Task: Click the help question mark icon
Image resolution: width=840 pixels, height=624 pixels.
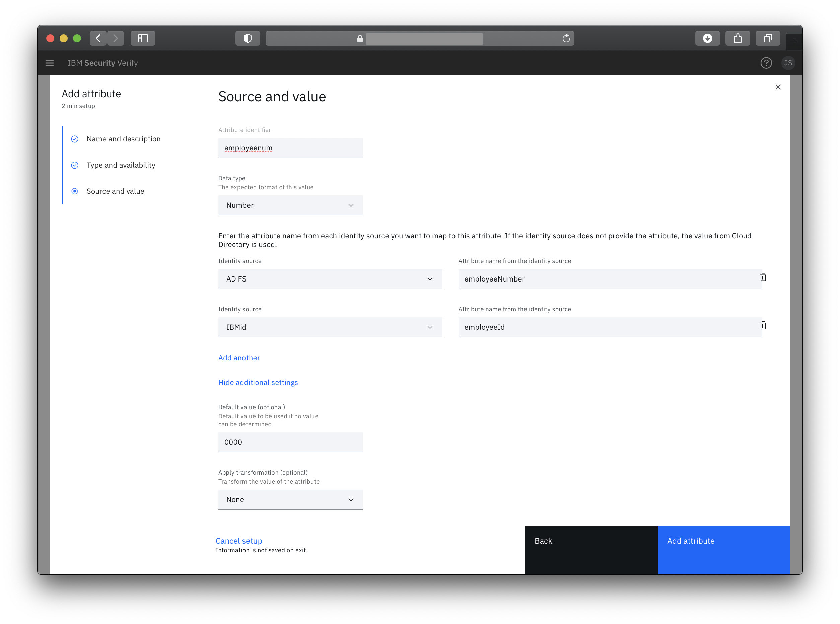Action: 766,63
